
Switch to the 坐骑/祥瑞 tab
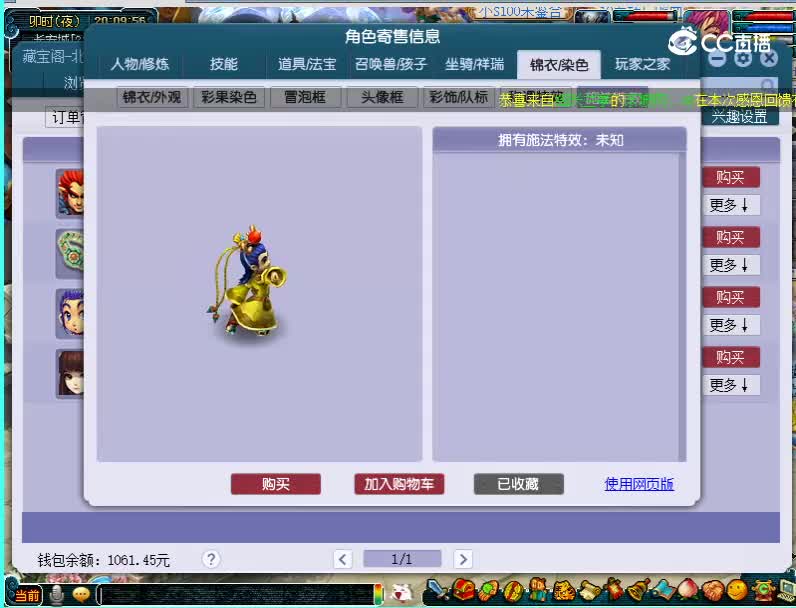[x=474, y=64]
